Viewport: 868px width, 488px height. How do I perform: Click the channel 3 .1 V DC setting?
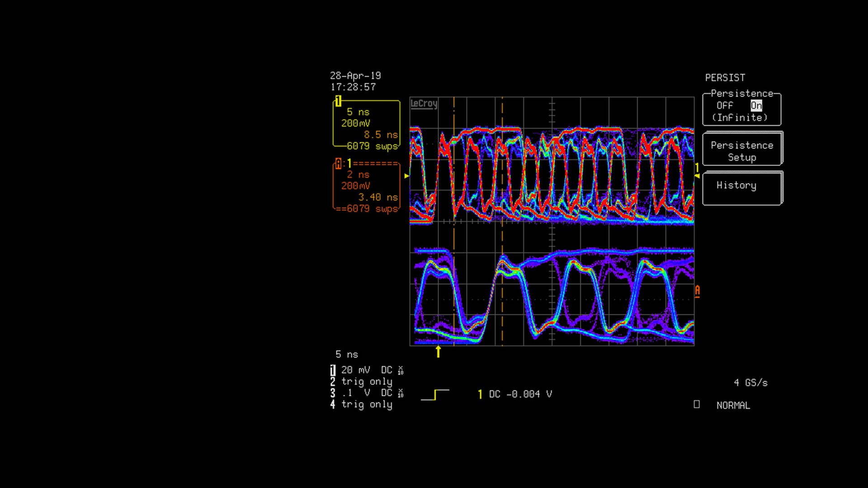click(x=366, y=393)
